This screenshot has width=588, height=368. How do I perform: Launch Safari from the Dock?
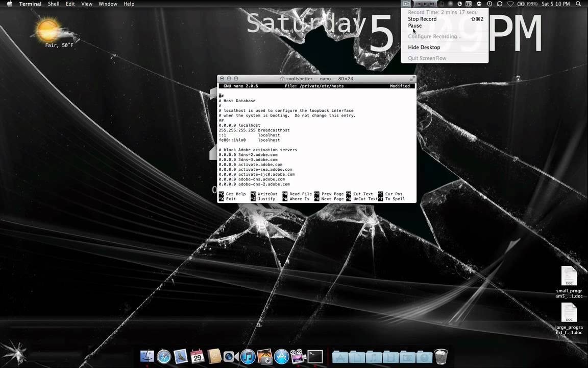(x=164, y=356)
